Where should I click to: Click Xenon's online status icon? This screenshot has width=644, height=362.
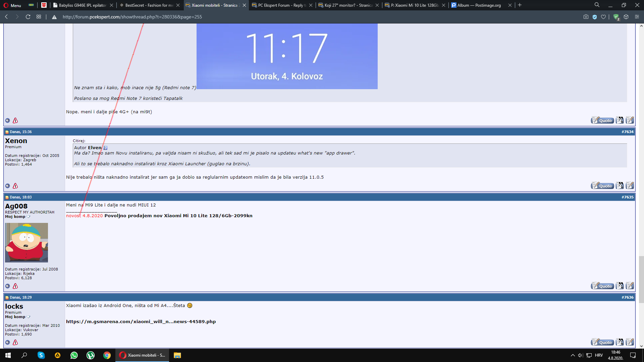pos(7,186)
